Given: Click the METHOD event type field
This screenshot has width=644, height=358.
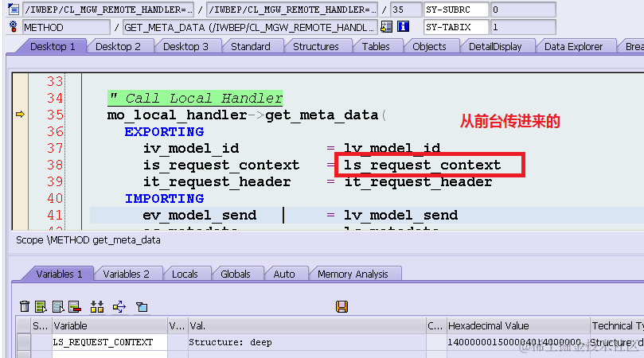Looking at the screenshot, I should pos(66,28).
